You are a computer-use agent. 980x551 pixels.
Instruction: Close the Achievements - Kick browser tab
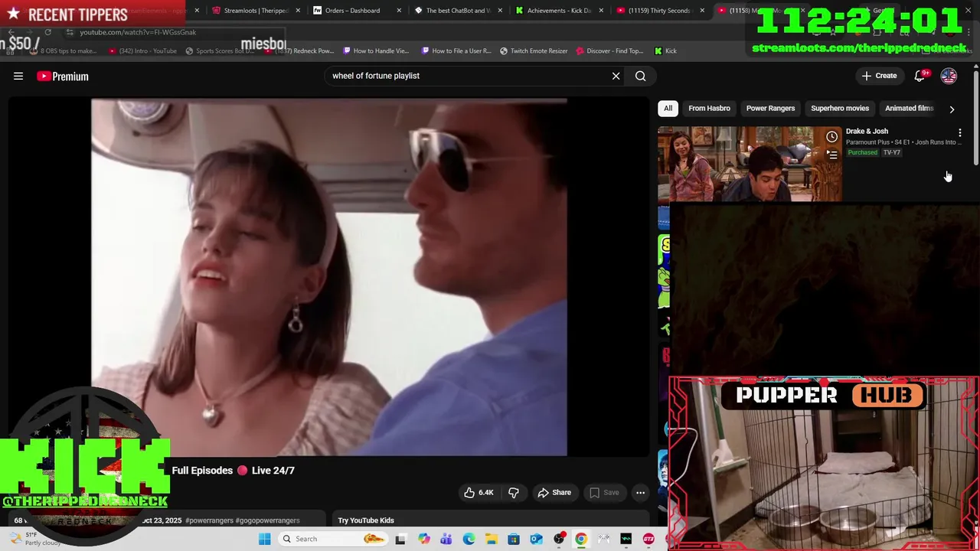pyautogui.click(x=600, y=11)
